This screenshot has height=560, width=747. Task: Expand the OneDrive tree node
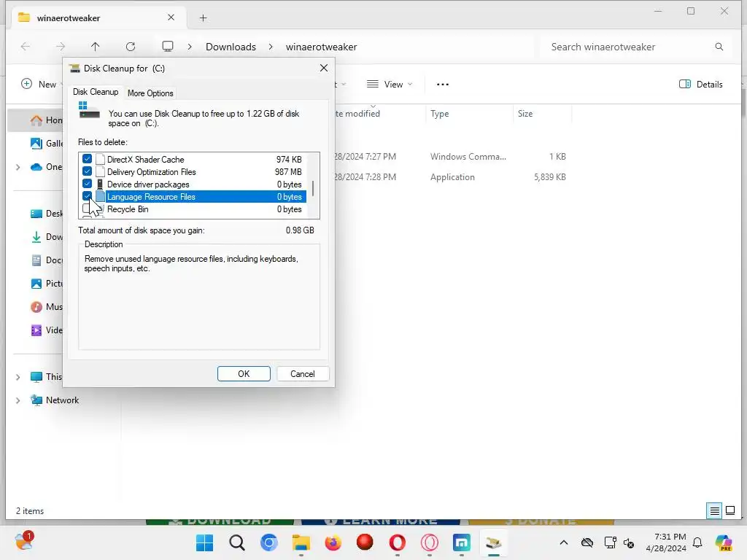pos(18,167)
